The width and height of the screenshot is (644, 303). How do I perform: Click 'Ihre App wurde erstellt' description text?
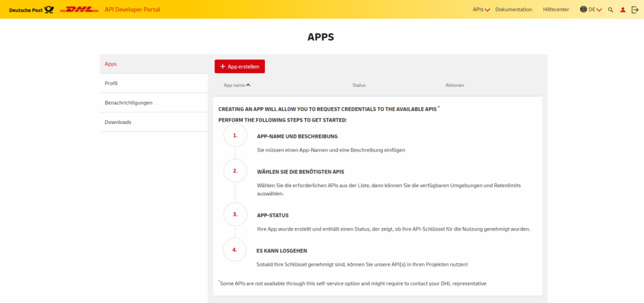(394, 229)
